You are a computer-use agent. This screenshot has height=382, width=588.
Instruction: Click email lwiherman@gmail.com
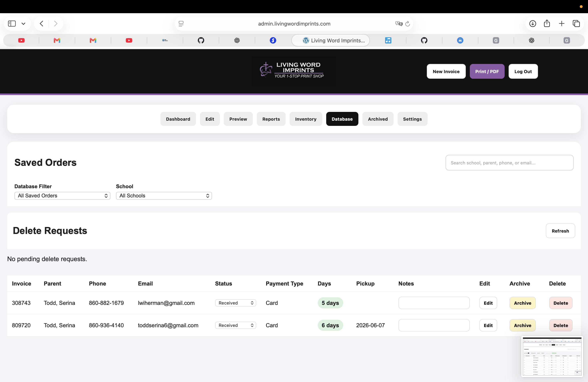pos(166,303)
